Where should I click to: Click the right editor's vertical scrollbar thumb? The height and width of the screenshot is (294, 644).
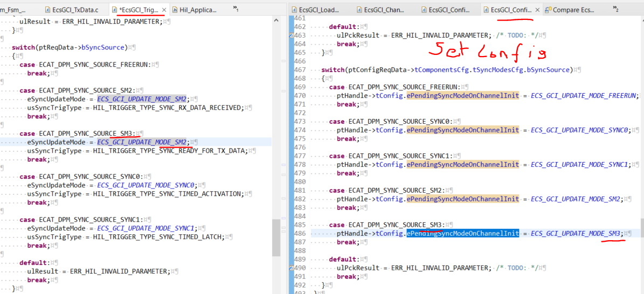641,229
